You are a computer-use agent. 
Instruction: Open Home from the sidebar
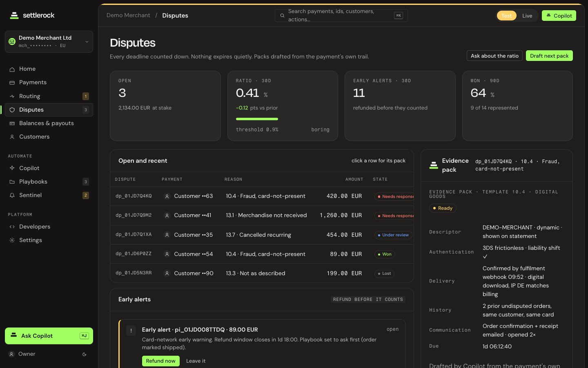[49, 69]
